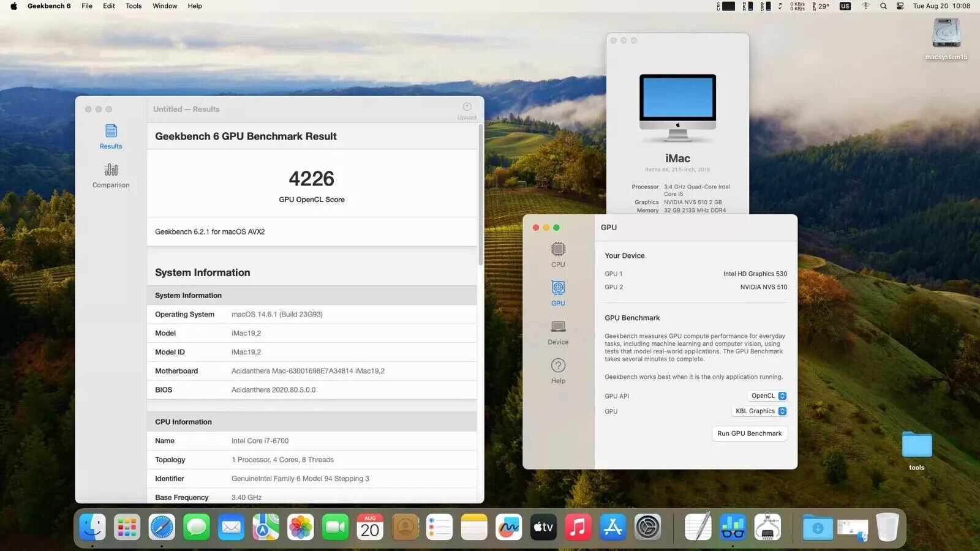The width and height of the screenshot is (980, 551).
Task: Run the GPU Benchmark
Action: click(749, 433)
